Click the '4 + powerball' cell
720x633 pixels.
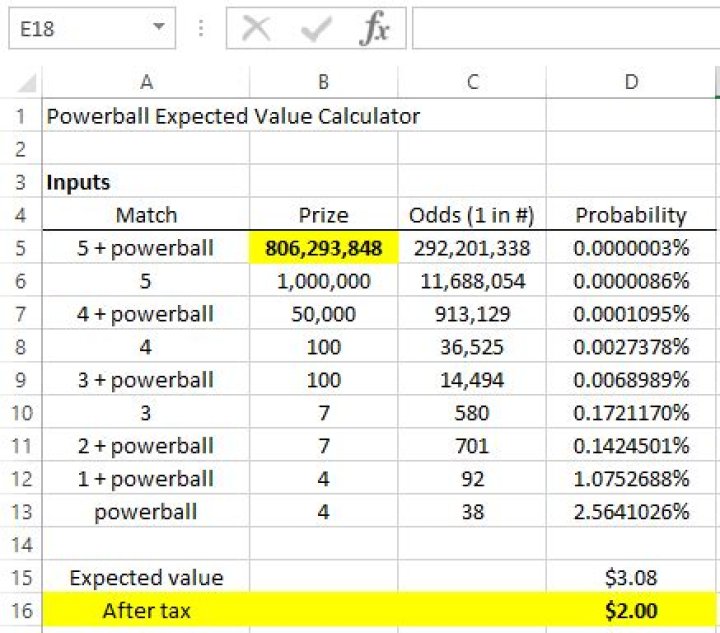pos(146,314)
